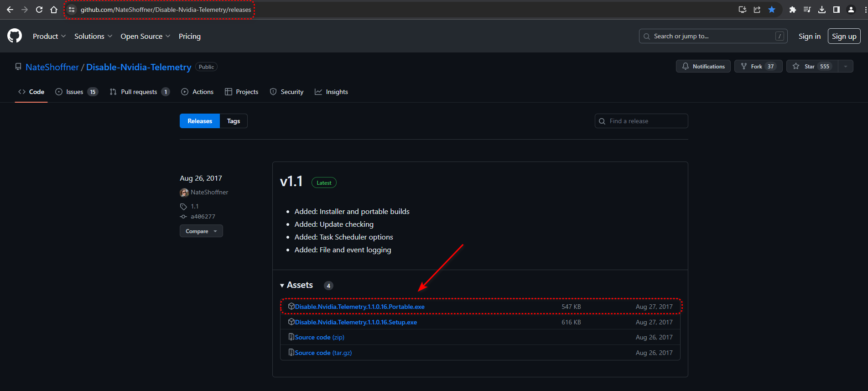Open the Actions tab

(197, 92)
